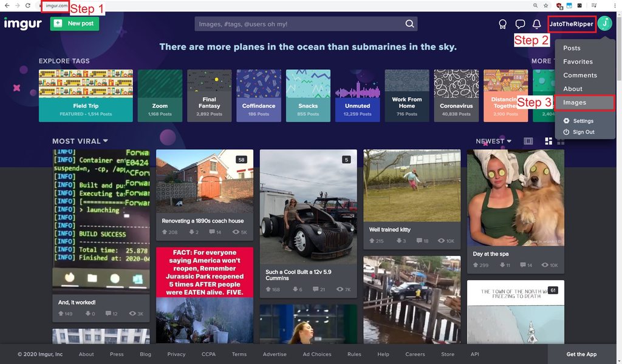
Task: Click the upvote arrow on And, it worked!
Action: 61,313
